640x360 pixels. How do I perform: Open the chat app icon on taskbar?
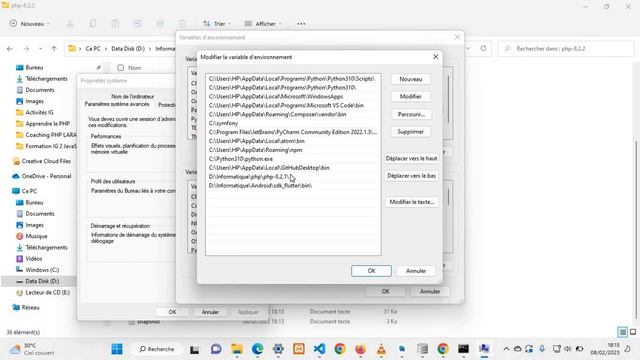(x=216, y=349)
